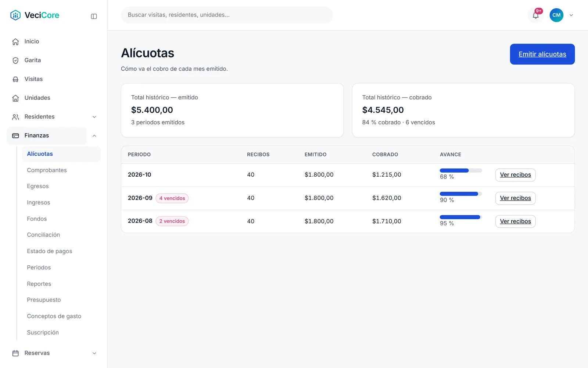This screenshot has height=368, width=588.
Task: Click the 4 vencidos badge
Action: point(172,198)
